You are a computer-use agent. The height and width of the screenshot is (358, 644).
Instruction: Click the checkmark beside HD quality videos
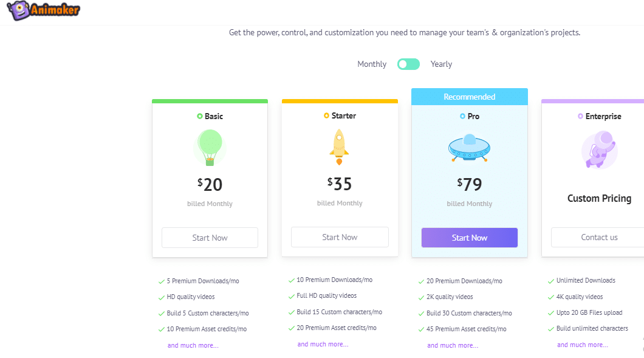[x=161, y=297]
